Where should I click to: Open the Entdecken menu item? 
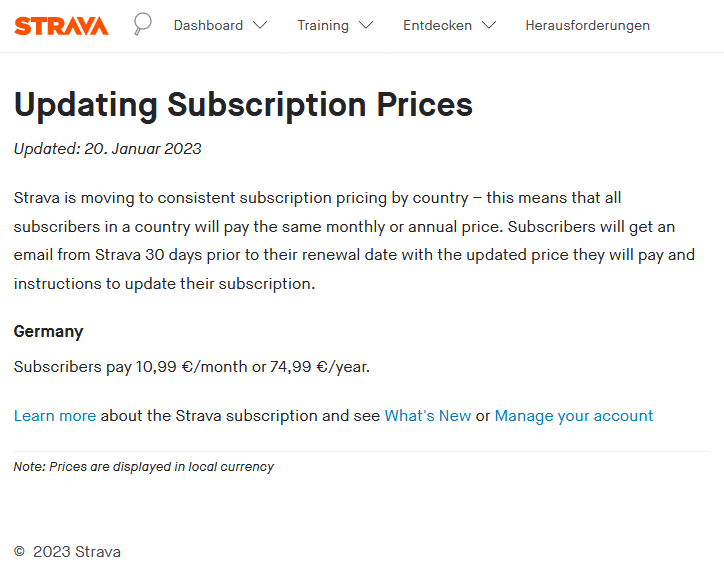437,25
